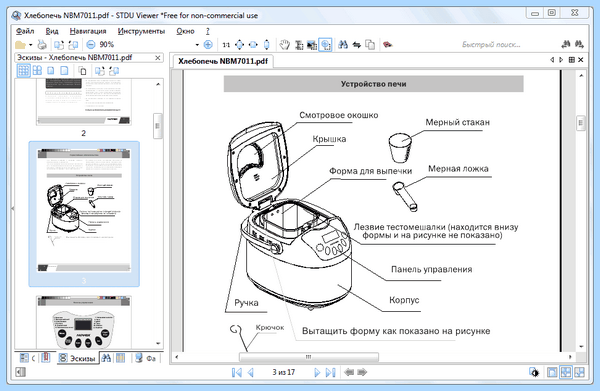
Task: Click next tab arrow in tab bar
Action: coord(561,60)
